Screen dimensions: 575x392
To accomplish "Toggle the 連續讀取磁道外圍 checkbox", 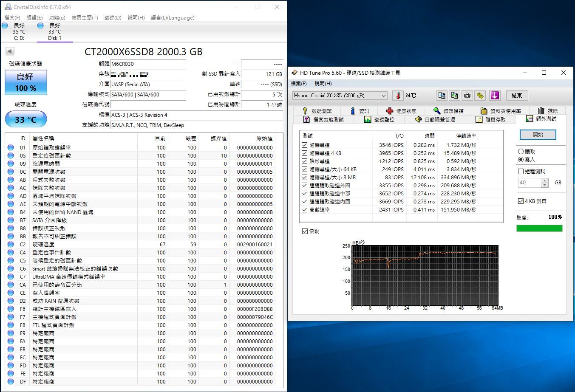I will (304, 186).
